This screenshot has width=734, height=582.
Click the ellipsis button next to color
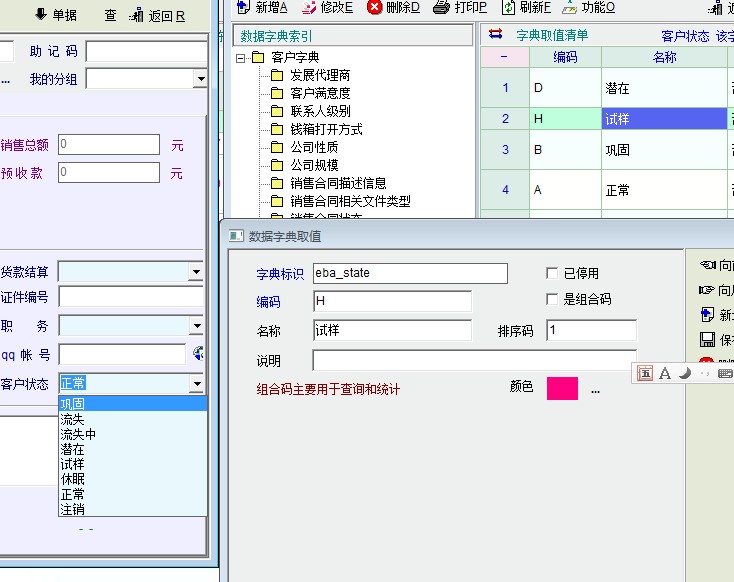click(x=595, y=390)
